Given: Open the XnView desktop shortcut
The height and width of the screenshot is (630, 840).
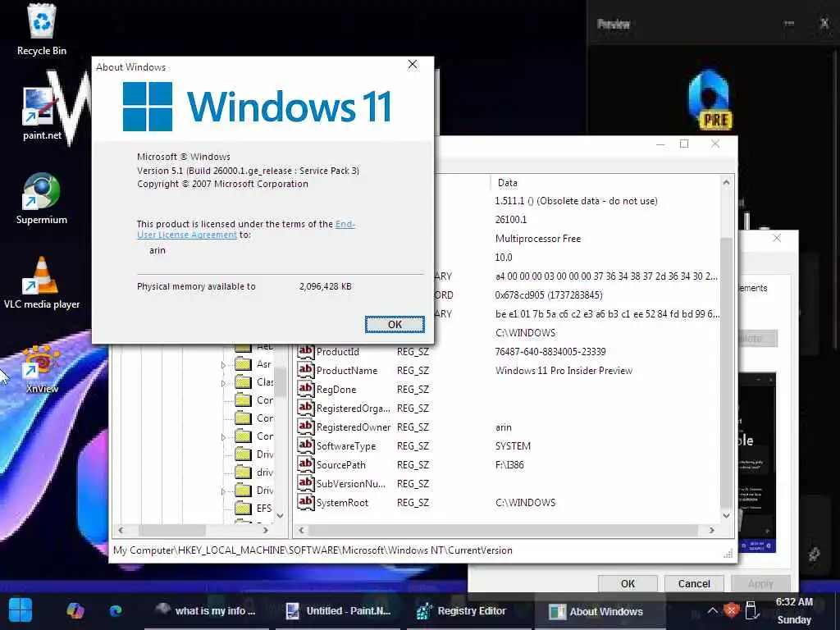Looking at the screenshot, I should tap(41, 368).
